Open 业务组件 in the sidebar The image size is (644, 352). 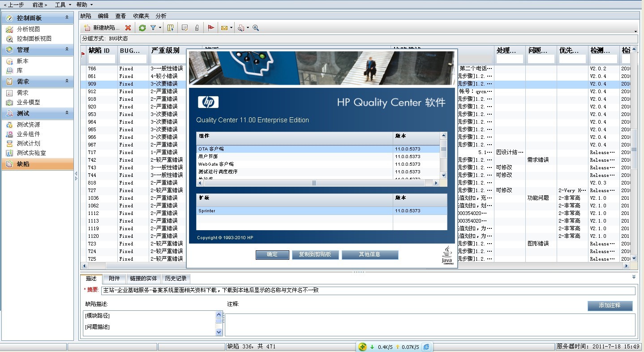click(28, 134)
